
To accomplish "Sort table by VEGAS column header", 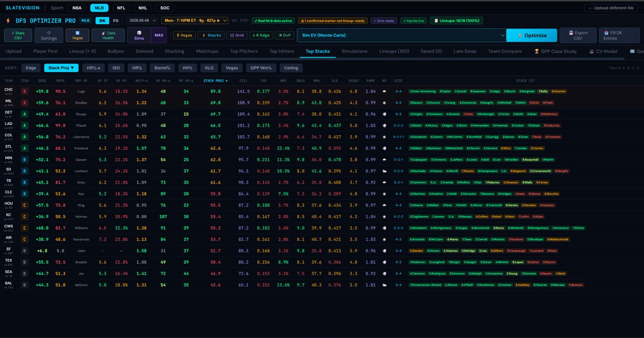I will pos(353,81).
